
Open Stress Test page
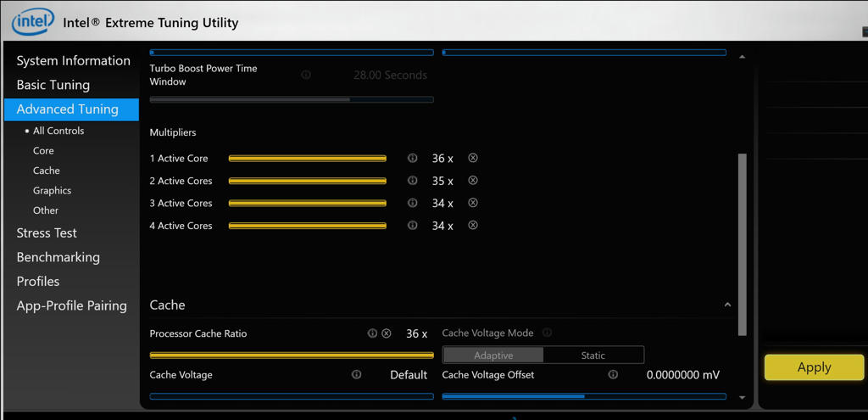click(47, 233)
